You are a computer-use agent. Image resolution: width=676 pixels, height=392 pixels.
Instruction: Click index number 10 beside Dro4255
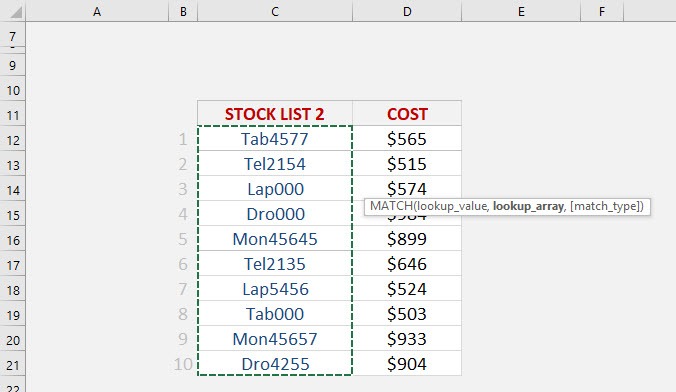click(x=183, y=364)
